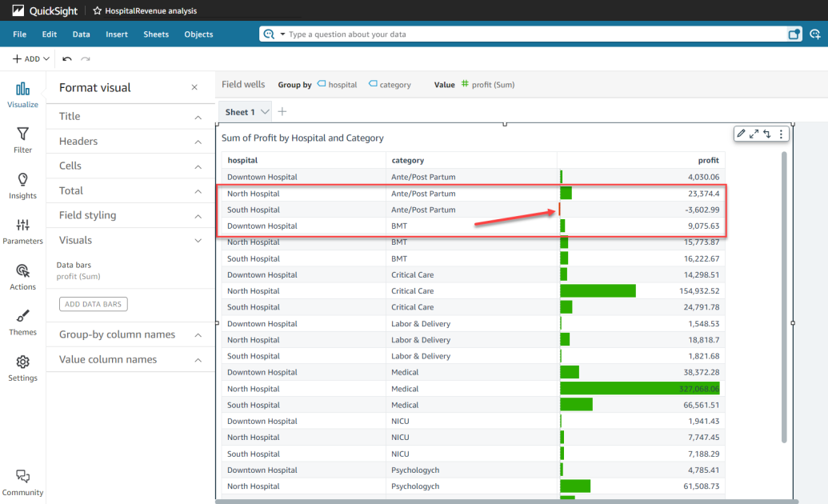Open the visual's three-dot options menu
Screen dimensions: 828x504
[x=780, y=134]
